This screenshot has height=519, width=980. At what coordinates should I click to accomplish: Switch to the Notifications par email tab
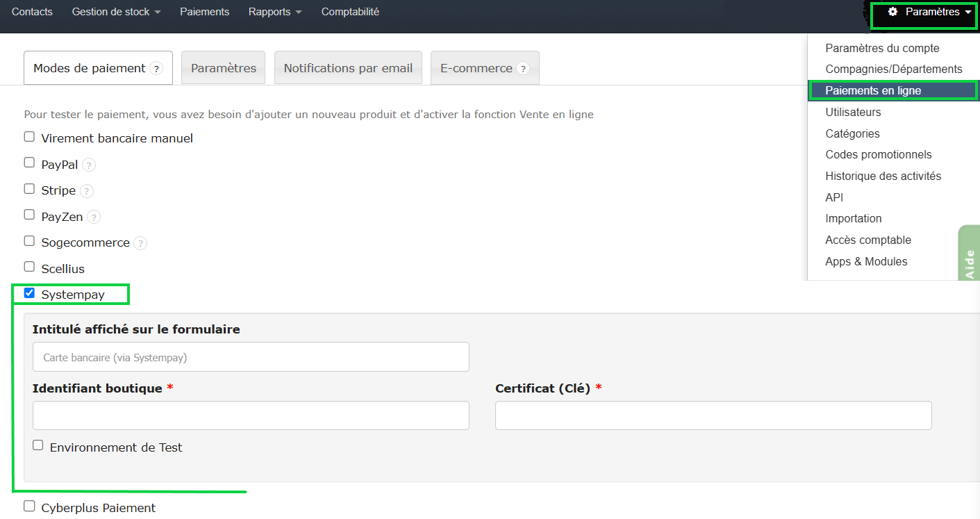(348, 67)
